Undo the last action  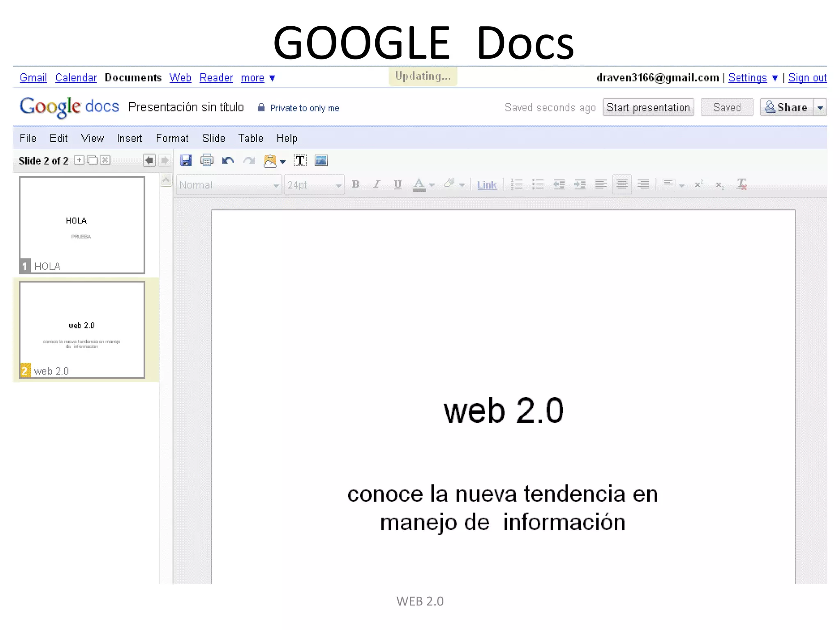coord(228,160)
